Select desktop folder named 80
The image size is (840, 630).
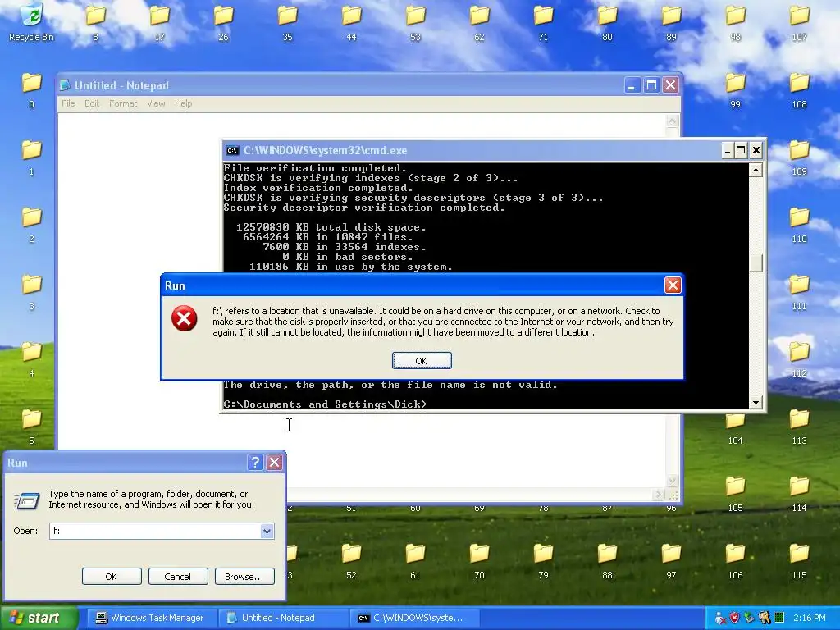tap(607, 22)
